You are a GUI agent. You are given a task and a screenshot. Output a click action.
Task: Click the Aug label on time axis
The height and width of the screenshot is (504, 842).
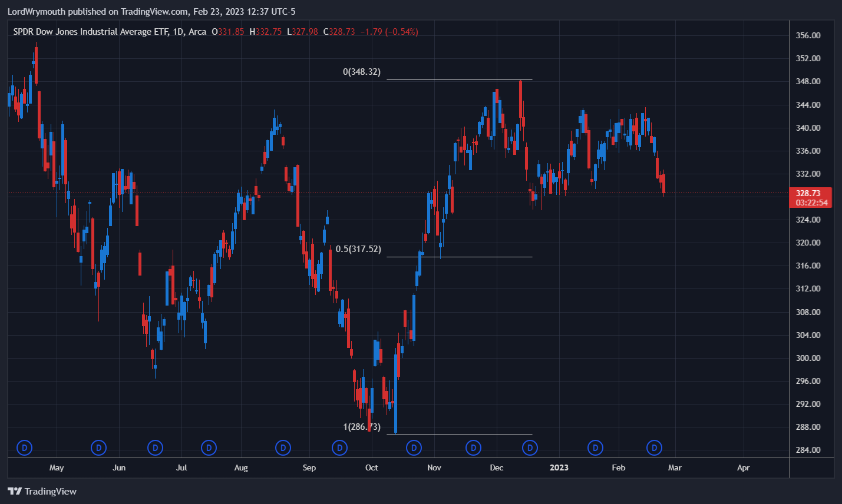[241, 468]
